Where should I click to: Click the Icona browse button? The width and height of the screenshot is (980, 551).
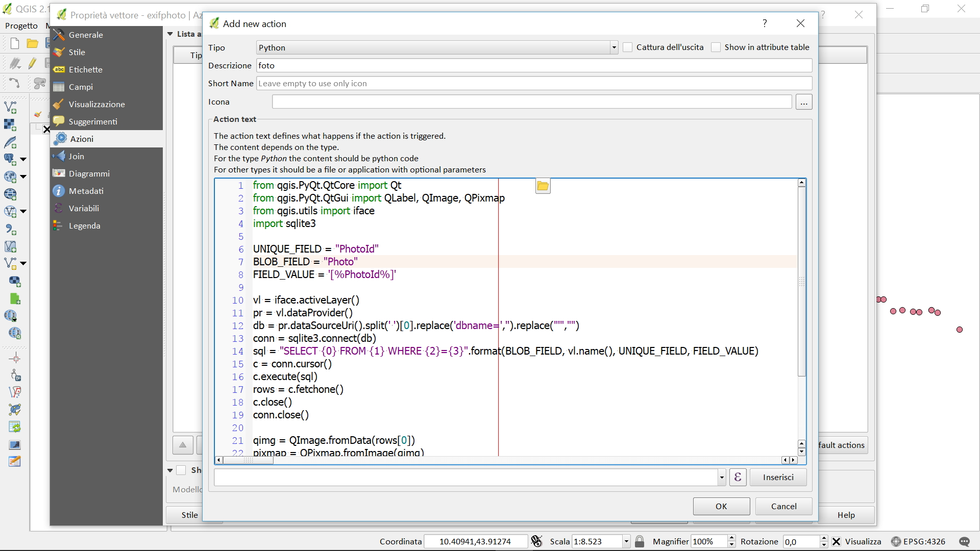804,102
